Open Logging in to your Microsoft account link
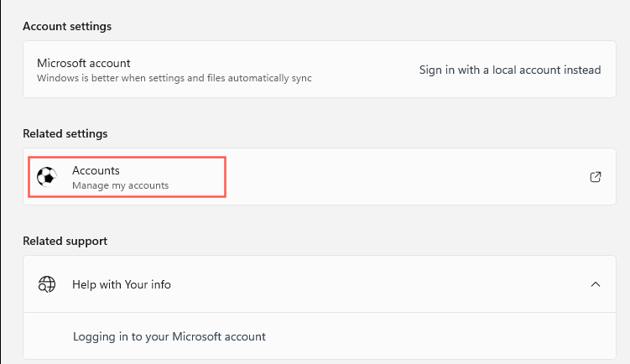Viewport: 630px width, 364px height. [x=169, y=336]
